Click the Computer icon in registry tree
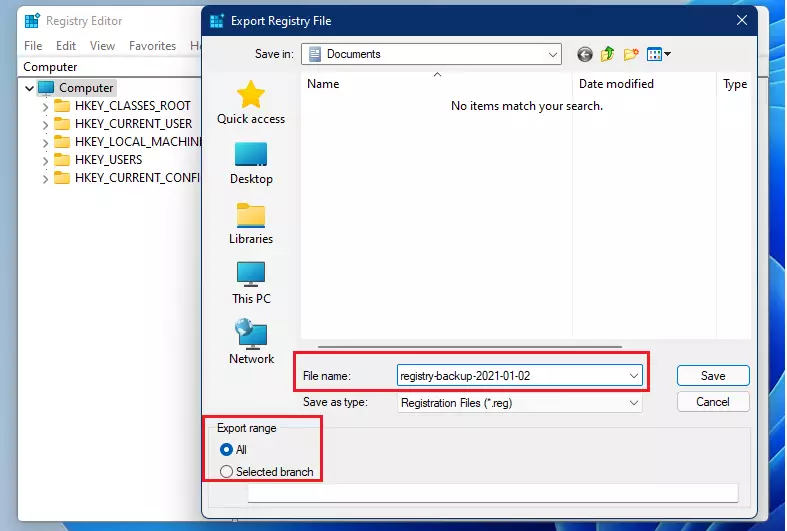787x531 pixels. click(46, 88)
